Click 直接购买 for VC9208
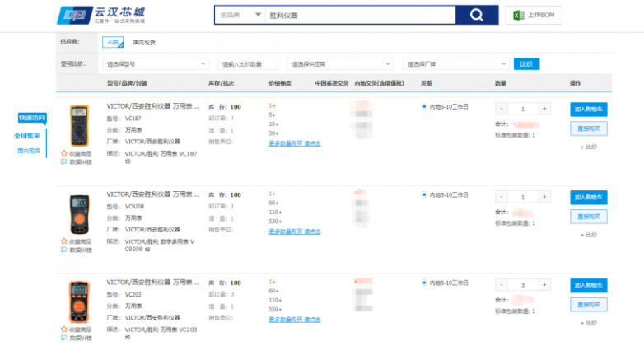 pos(589,217)
